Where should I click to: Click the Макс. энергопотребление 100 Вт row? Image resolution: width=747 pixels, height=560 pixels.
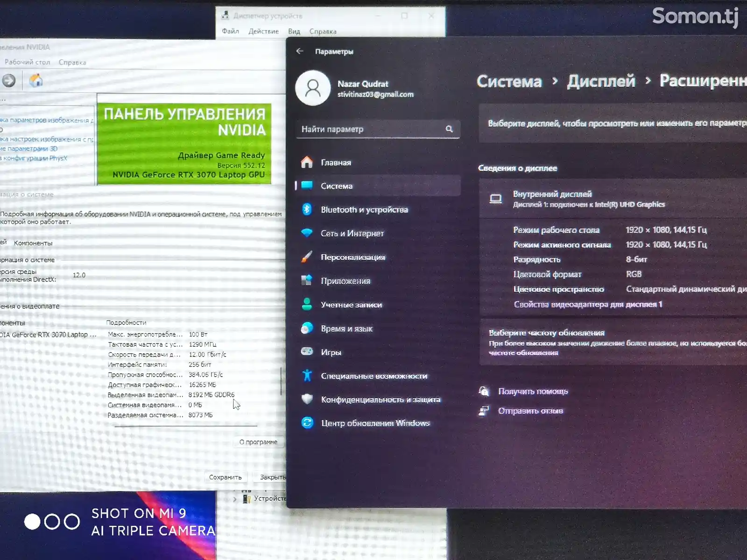(158, 334)
